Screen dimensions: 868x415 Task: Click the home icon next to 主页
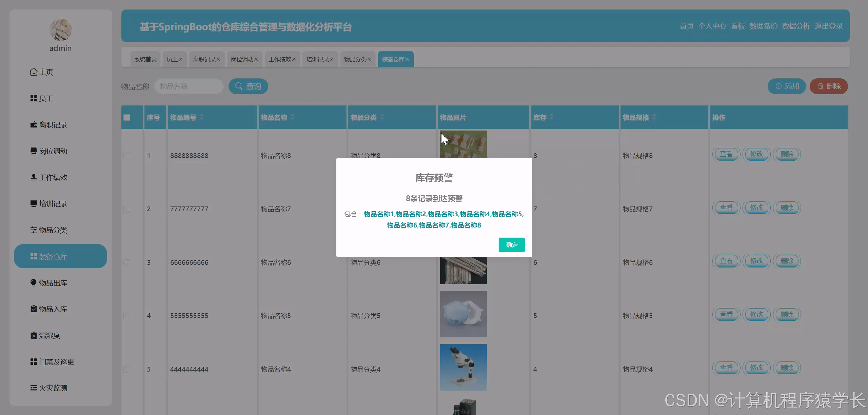point(34,72)
